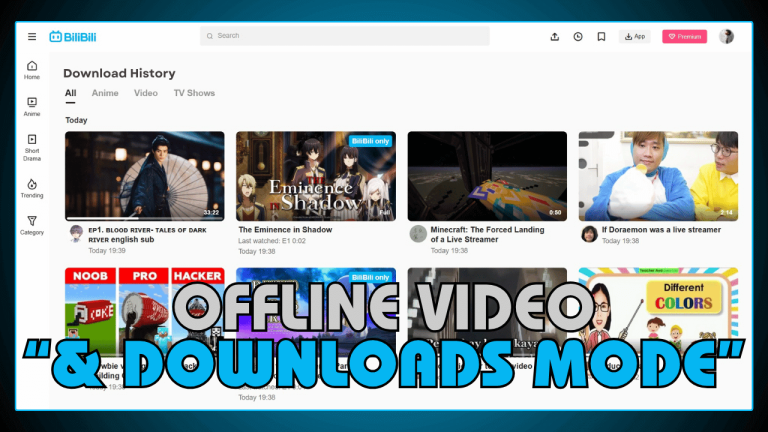Select the All tab
Screen dimensions: 768x432
point(71,93)
